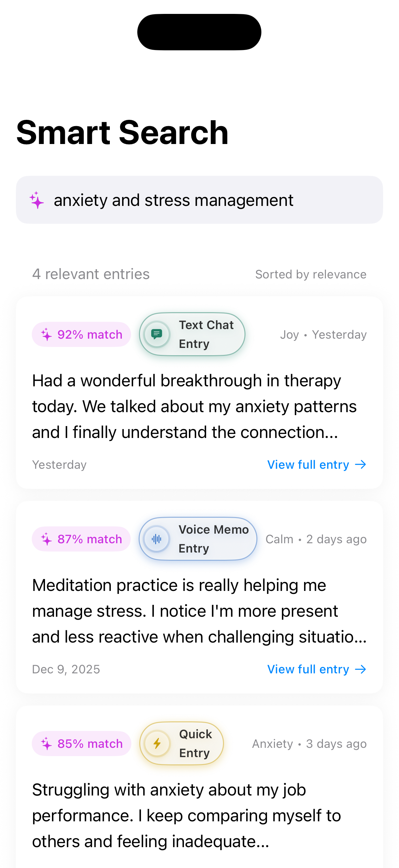Toggle the Voice Memo Entry badge
The image size is (399, 868).
(197, 539)
